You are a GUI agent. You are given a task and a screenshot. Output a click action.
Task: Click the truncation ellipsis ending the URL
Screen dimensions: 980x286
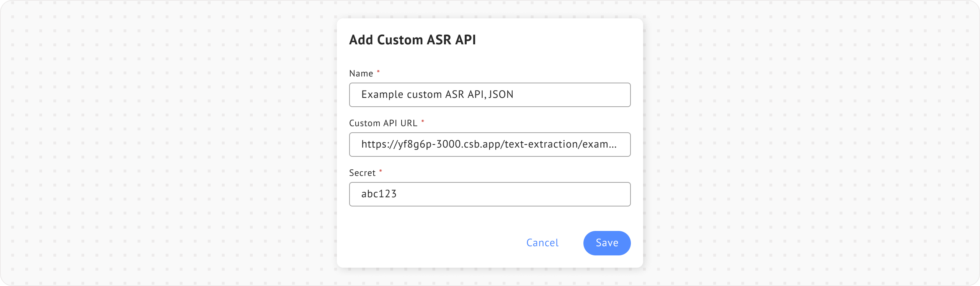(x=612, y=145)
